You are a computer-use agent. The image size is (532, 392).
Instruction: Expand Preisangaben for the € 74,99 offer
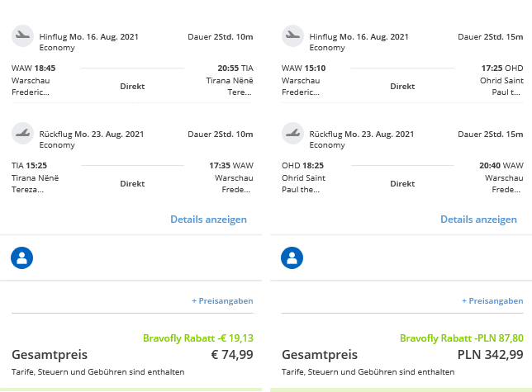[x=222, y=301]
